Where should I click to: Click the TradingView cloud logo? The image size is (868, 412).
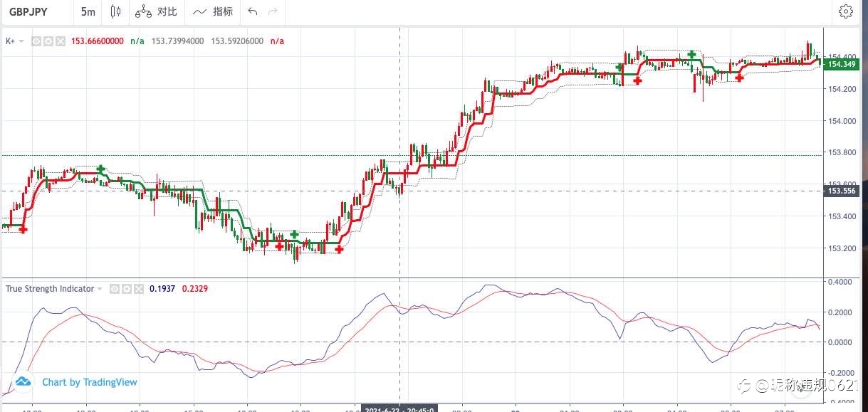[x=23, y=382]
